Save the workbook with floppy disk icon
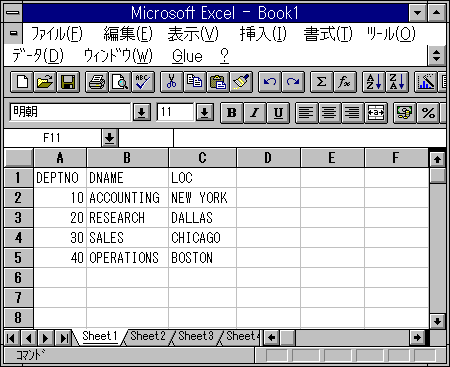Screen dimensions: 450x367 click(68, 82)
